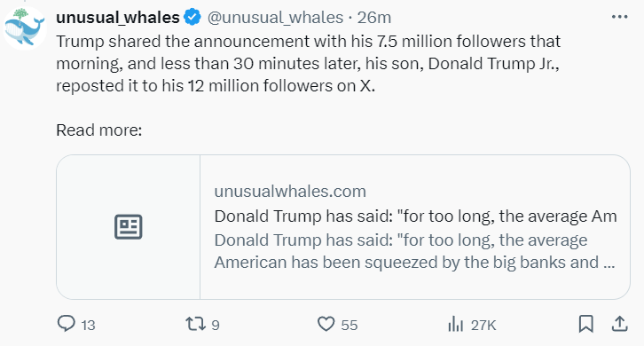Viewport: 644px width, 346px height.
Task: Like the tweet with the heart icon
Action: (326, 324)
